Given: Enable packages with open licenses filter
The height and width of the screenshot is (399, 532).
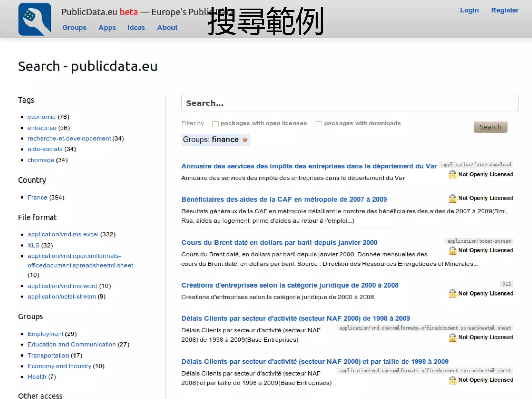Looking at the screenshot, I should click(215, 124).
